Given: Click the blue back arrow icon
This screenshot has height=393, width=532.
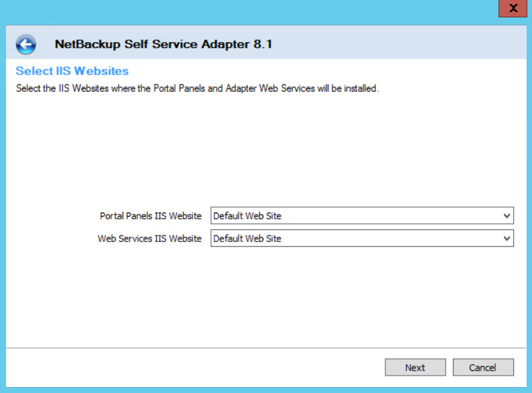Looking at the screenshot, I should (25, 45).
